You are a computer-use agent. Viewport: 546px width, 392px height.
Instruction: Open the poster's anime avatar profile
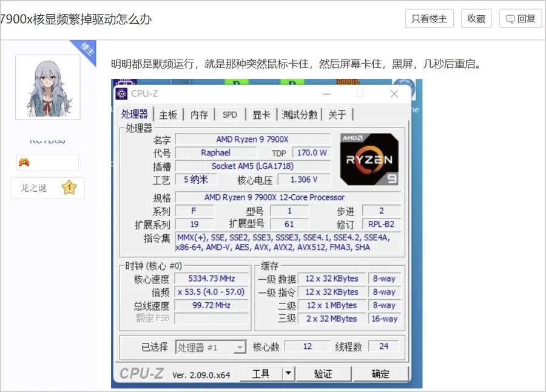coord(48,87)
